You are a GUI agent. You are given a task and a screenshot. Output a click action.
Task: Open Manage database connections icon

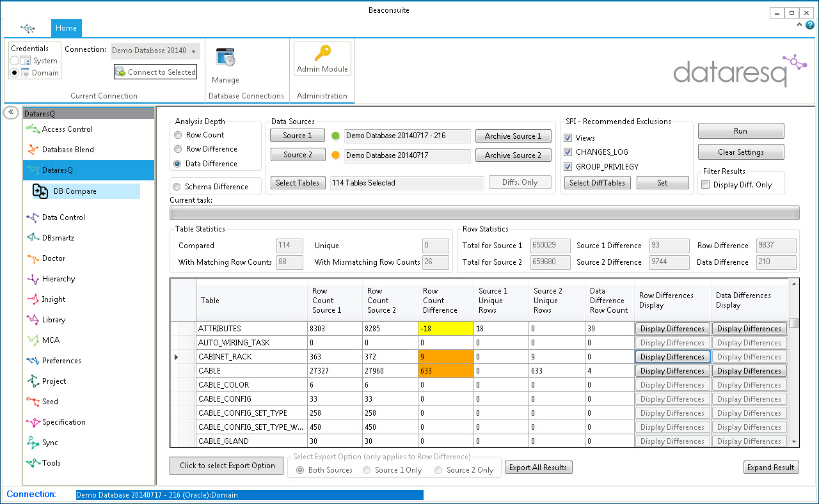226,58
